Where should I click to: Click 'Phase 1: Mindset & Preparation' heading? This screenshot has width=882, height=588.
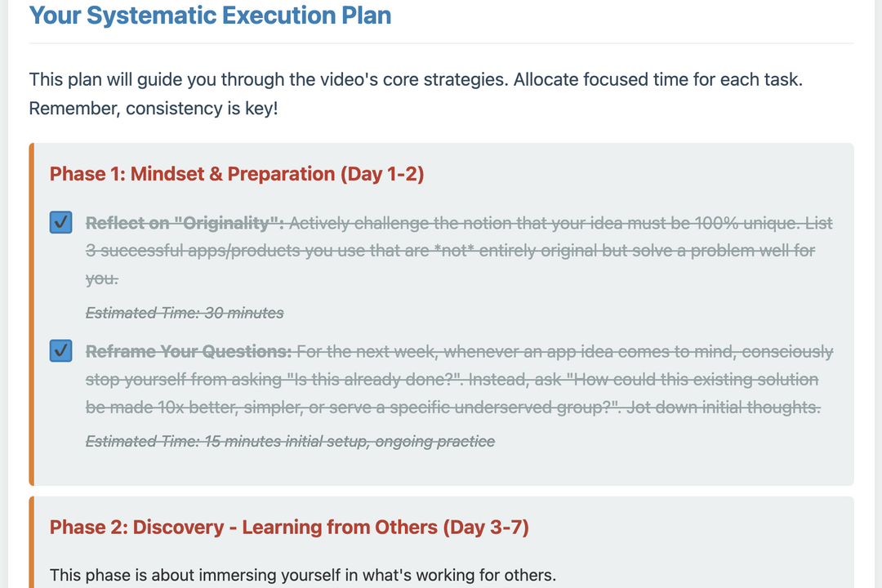[237, 174]
